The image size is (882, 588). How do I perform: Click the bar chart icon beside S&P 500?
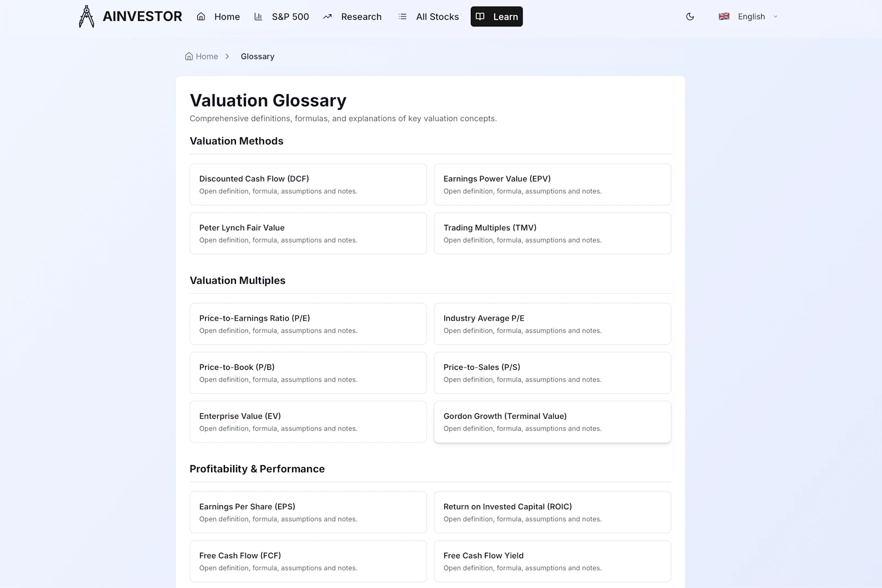click(x=258, y=17)
